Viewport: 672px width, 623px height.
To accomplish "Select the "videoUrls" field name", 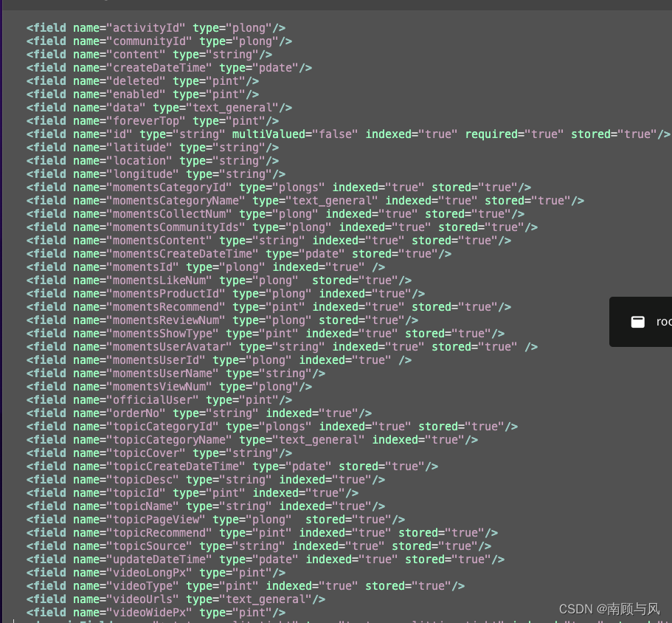I will [142, 599].
